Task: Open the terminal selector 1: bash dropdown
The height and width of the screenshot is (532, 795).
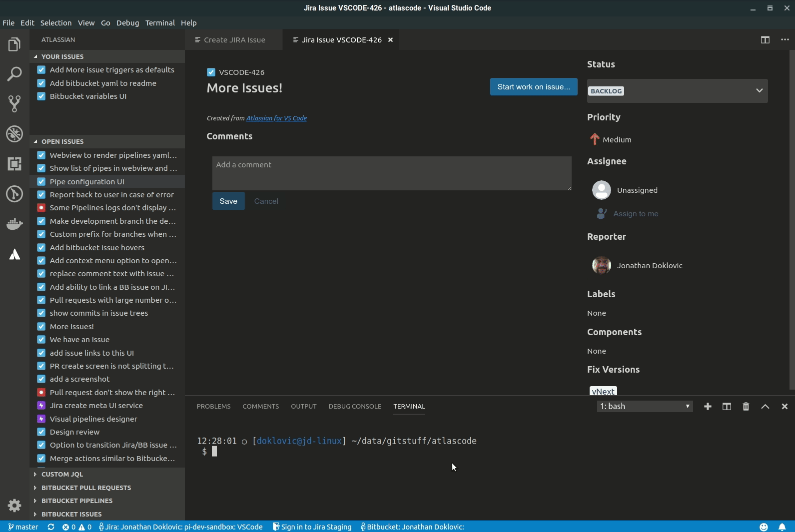Action: [645, 407]
